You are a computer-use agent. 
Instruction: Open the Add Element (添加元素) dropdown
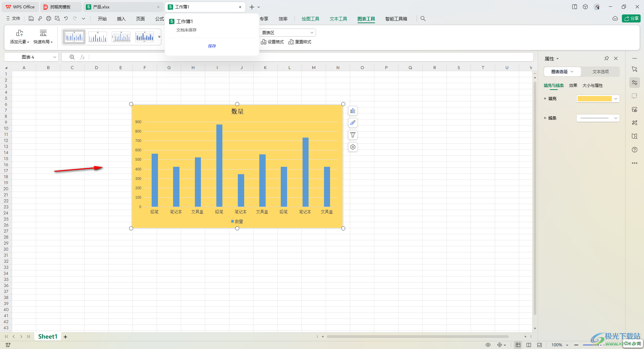point(19,37)
